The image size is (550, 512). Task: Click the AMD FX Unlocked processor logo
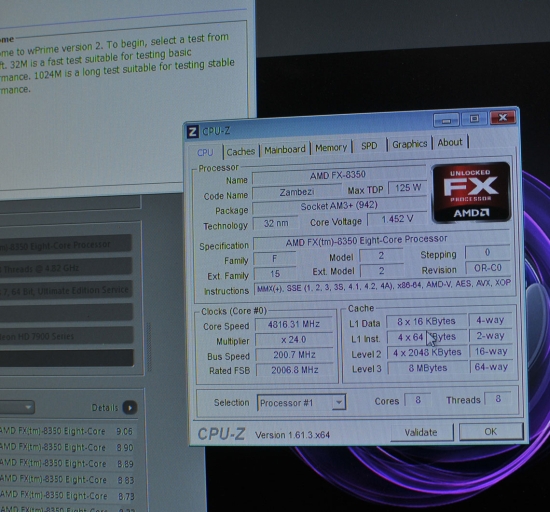click(x=472, y=193)
